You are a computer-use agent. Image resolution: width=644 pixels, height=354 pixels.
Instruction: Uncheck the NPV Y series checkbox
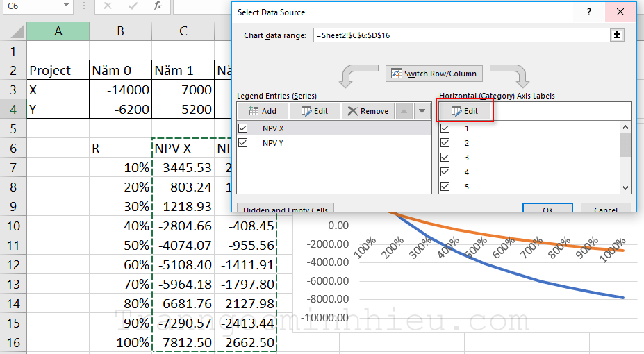point(243,142)
